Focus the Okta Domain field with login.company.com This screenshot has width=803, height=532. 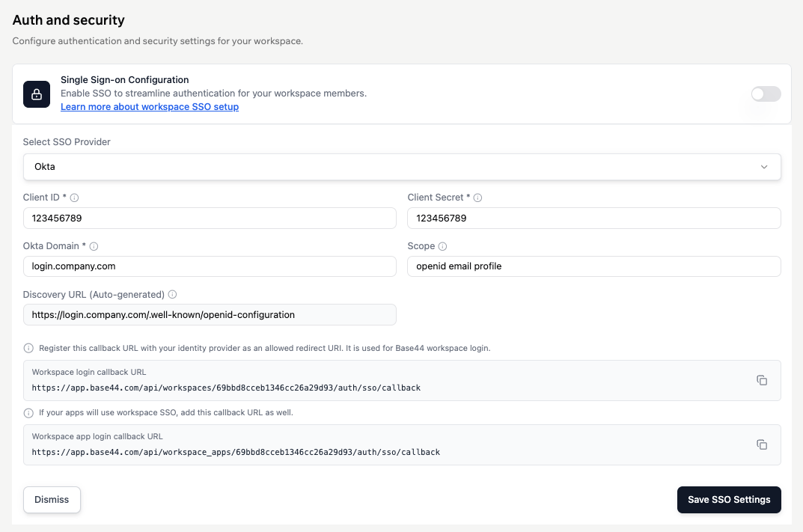click(x=210, y=266)
